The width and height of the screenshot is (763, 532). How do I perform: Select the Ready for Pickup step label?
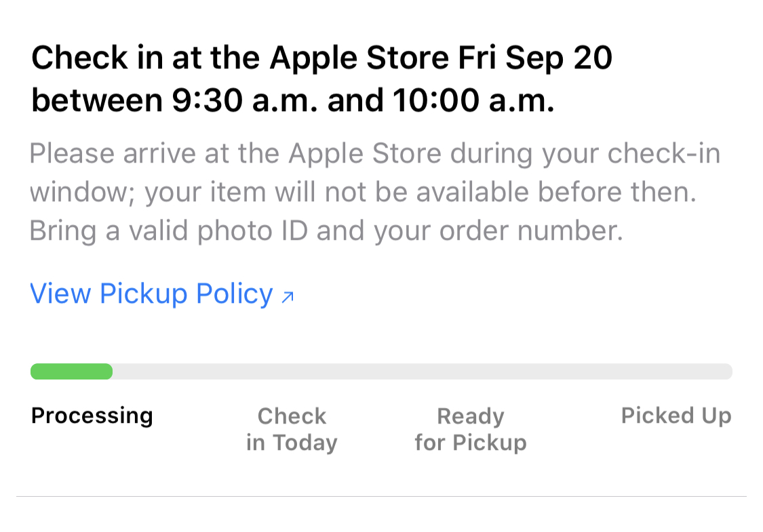471,429
